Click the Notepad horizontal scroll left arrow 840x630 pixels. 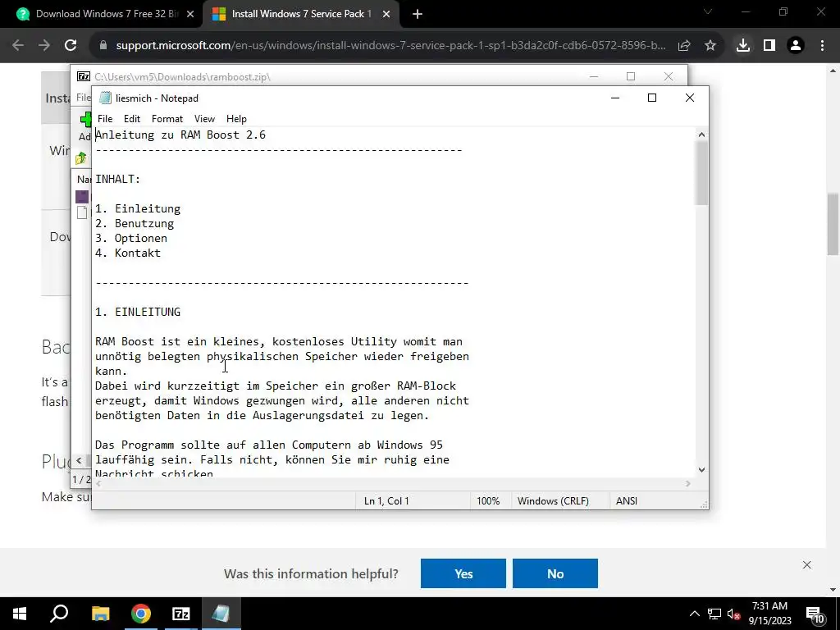pos(98,484)
